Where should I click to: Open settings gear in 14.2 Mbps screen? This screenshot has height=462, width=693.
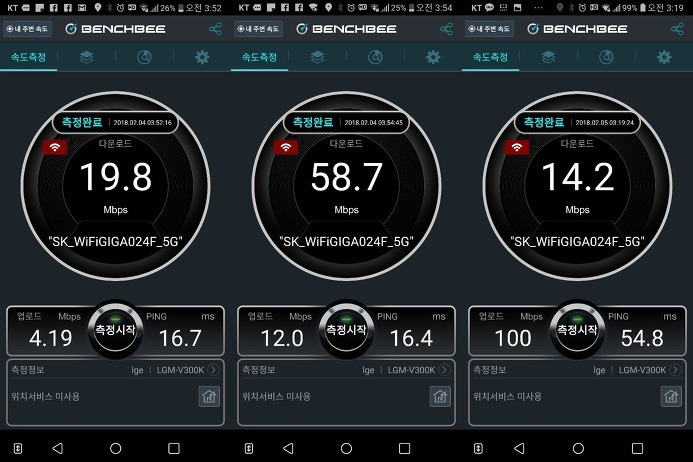click(664, 57)
